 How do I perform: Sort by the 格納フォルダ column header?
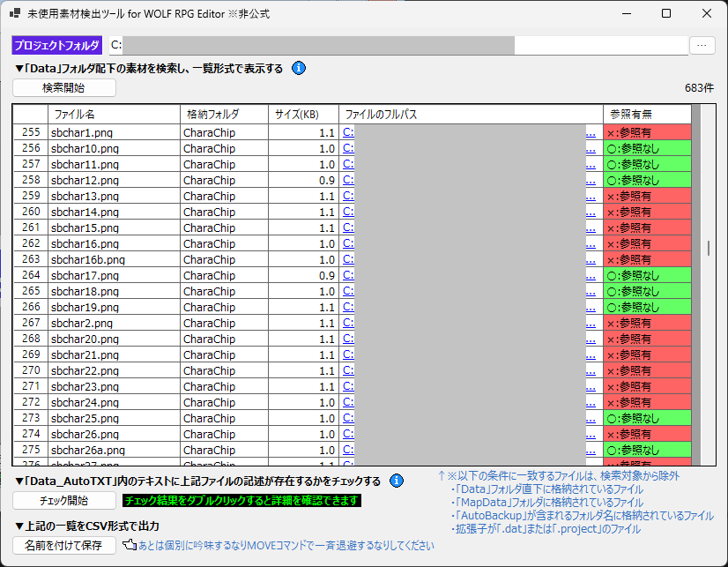[224, 115]
